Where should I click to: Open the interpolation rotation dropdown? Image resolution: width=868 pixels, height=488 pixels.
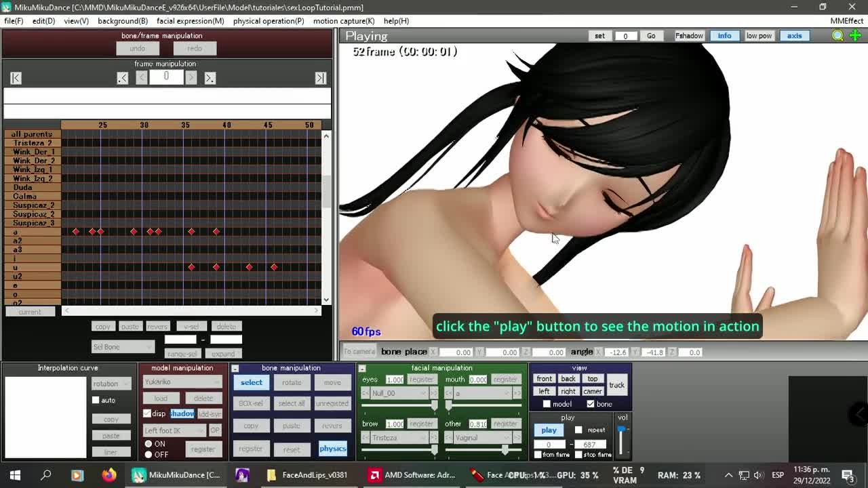point(111,384)
